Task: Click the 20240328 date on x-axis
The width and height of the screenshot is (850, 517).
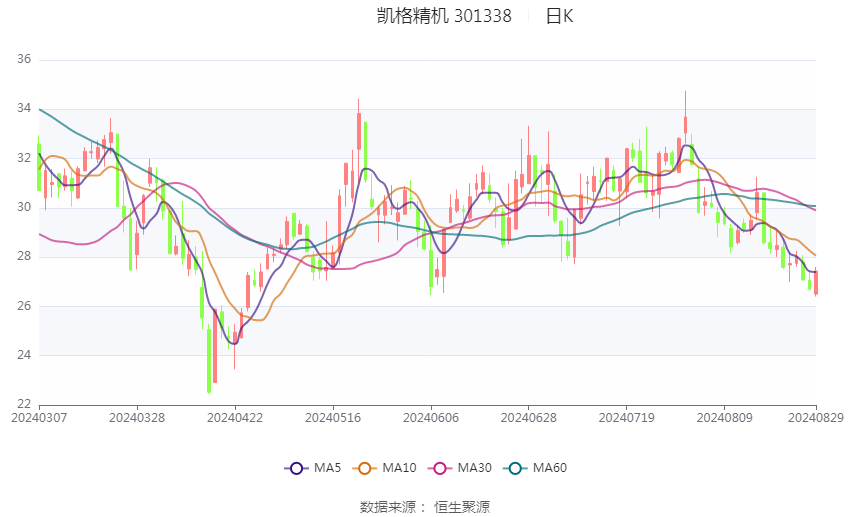Action: click(137, 417)
